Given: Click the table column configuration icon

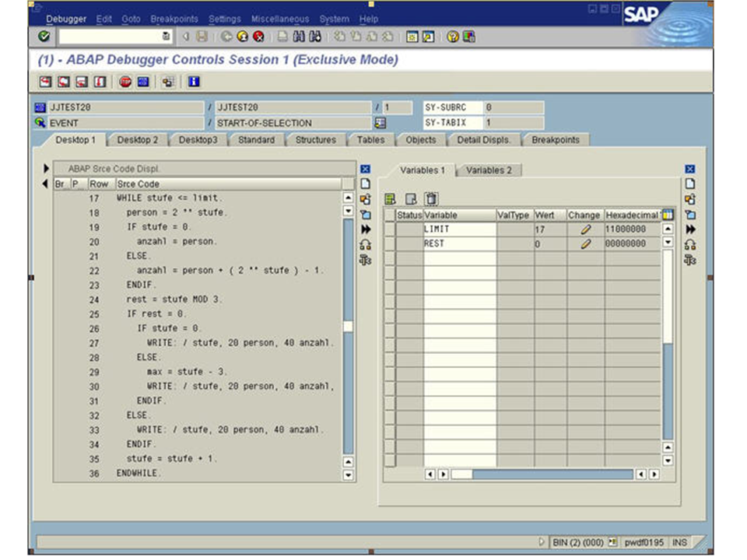Looking at the screenshot, I should point(667,215).
